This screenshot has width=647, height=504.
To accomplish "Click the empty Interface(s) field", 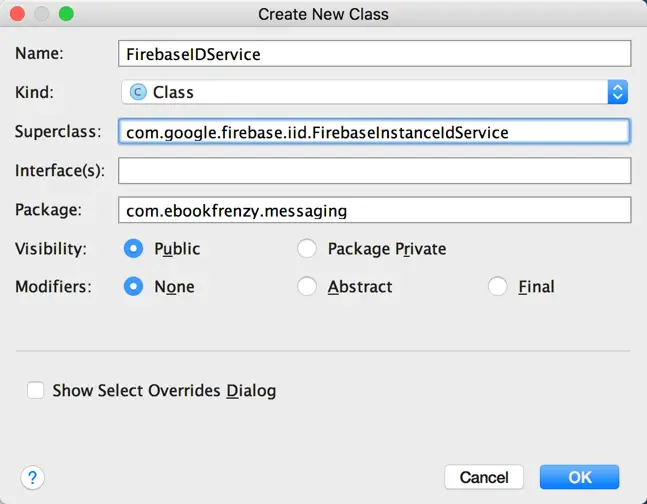I will 374,171.
